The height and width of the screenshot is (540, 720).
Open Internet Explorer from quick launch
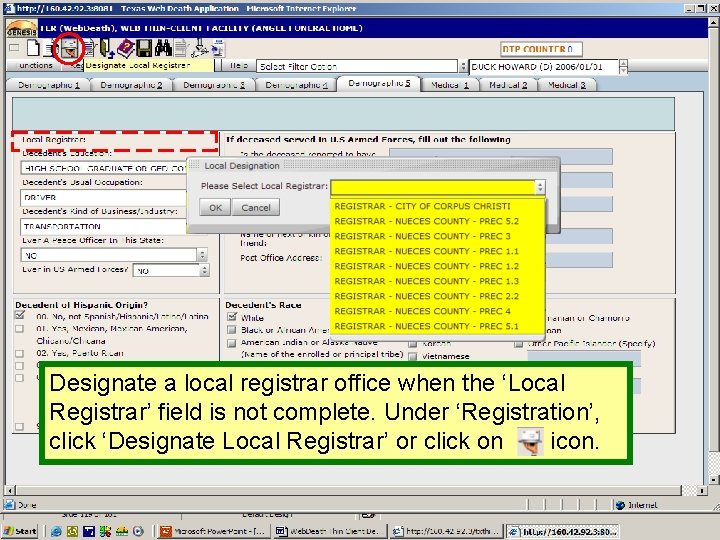(x=56, y=531)
